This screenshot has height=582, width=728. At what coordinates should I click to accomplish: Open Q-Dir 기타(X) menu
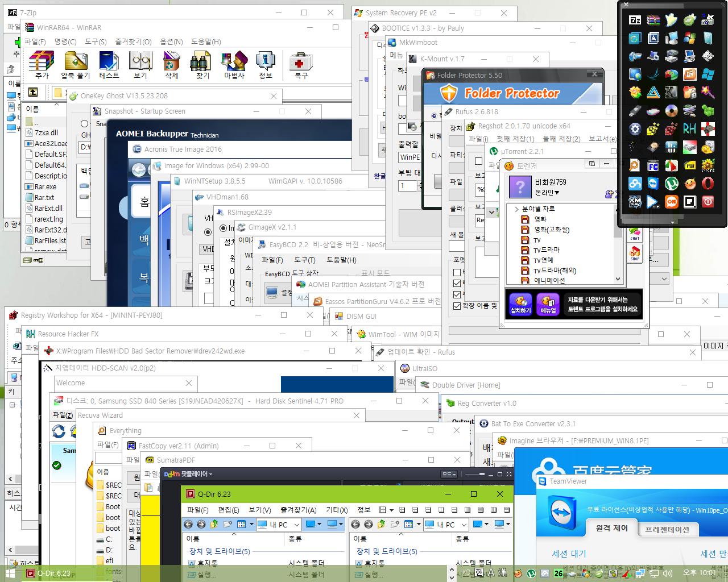click(x=337, y=510)
